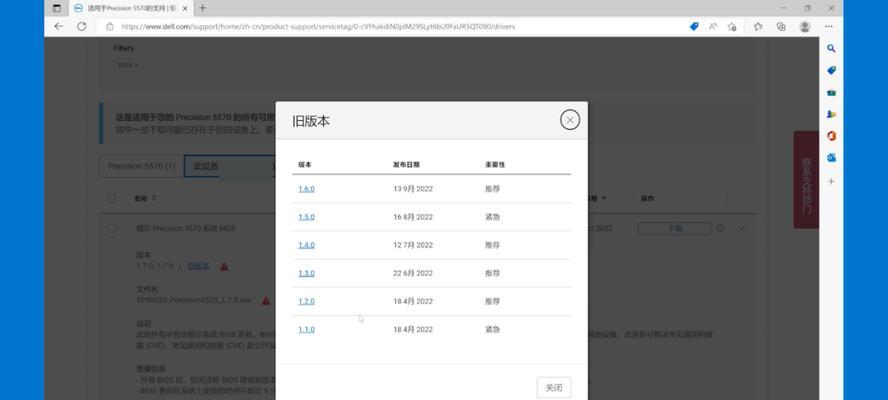
Task: Add a sidebar app with plus icon
Action: pos(831,181)
